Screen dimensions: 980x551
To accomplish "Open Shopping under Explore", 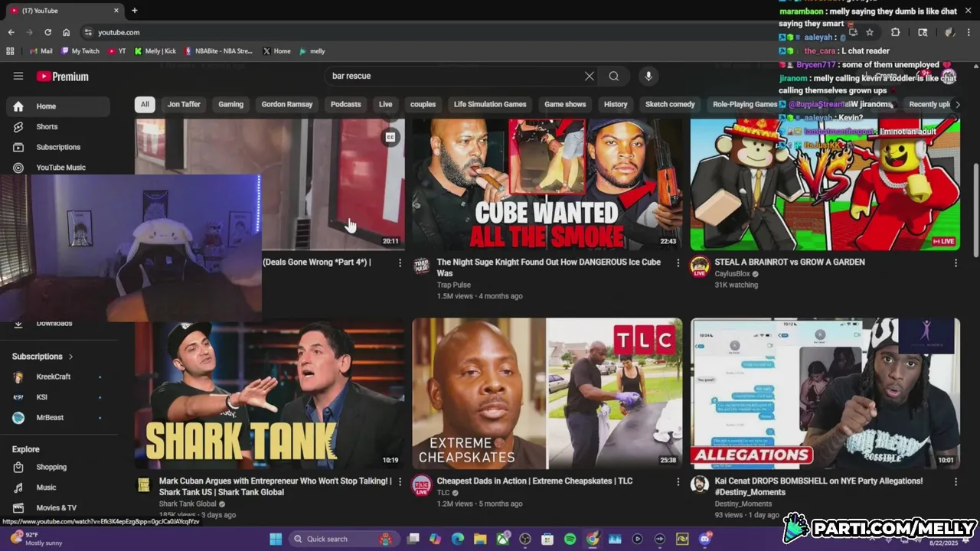I will pos(59,467).
